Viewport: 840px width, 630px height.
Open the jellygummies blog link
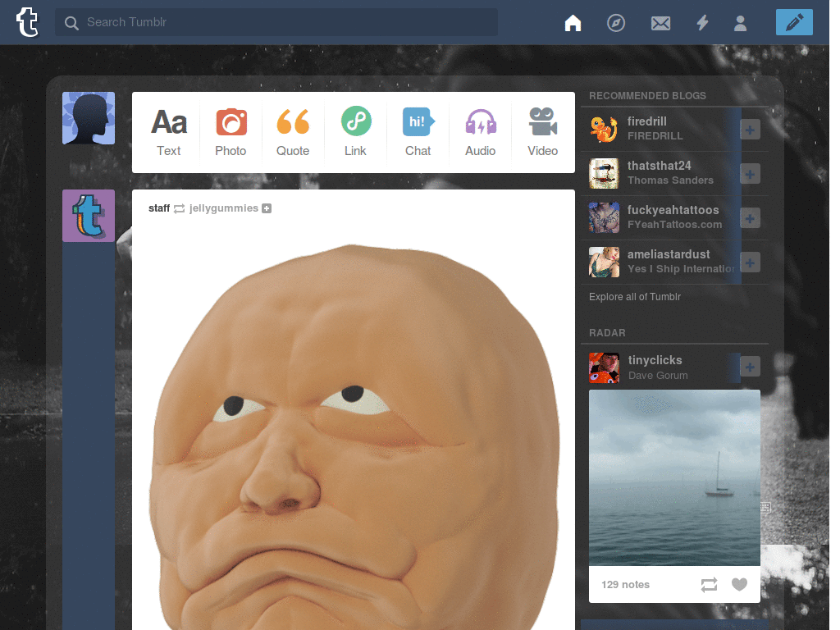(223, 208)
